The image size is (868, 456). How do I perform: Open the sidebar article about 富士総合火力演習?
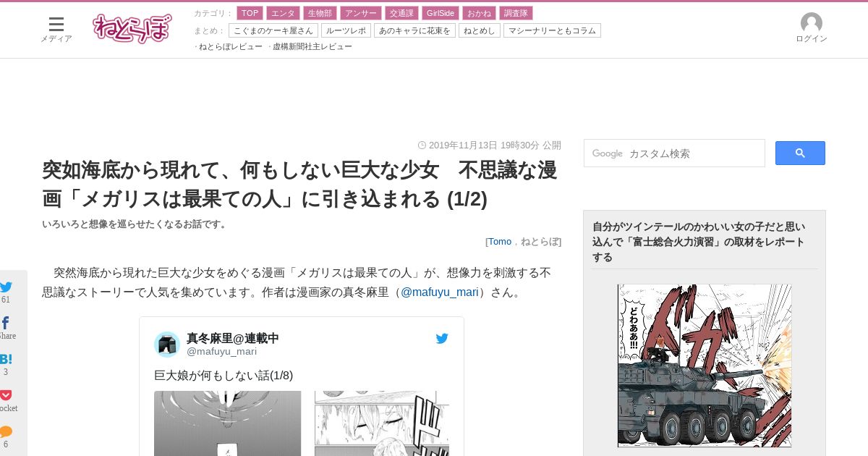699,242
